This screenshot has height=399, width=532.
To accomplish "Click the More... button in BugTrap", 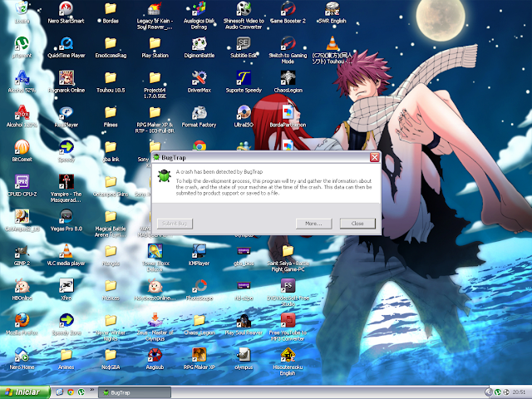I will [313, 224].
